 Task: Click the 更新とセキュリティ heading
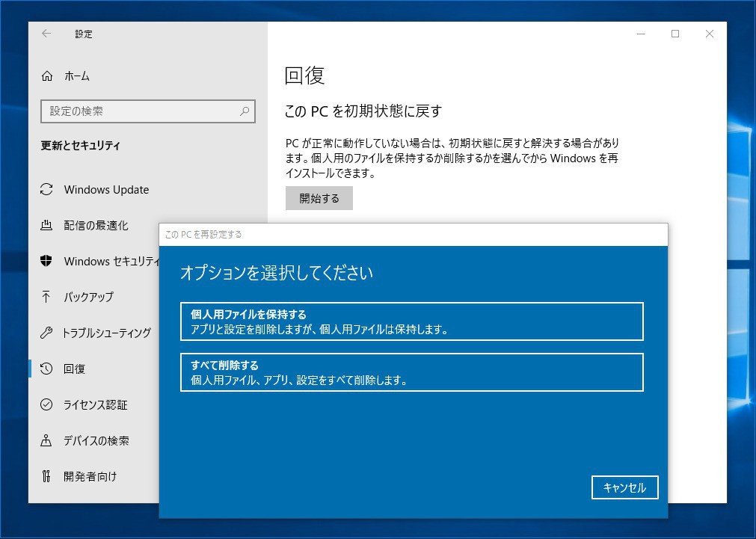[81, 145]
